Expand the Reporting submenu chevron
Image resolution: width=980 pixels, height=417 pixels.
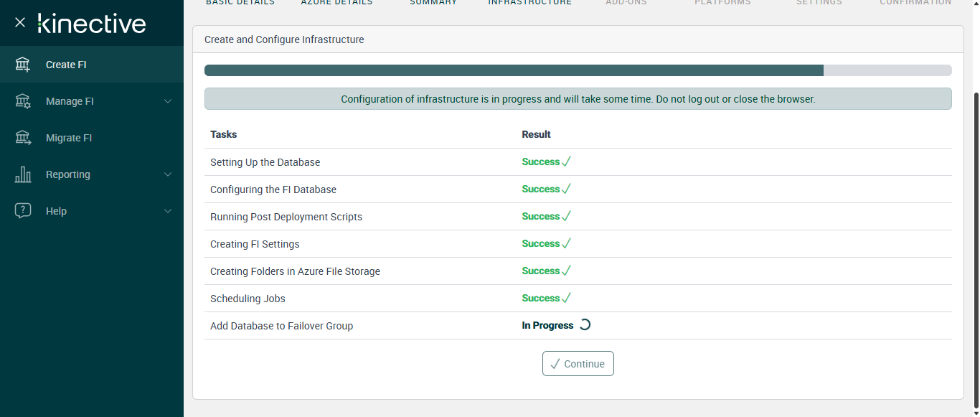(168, 174)
